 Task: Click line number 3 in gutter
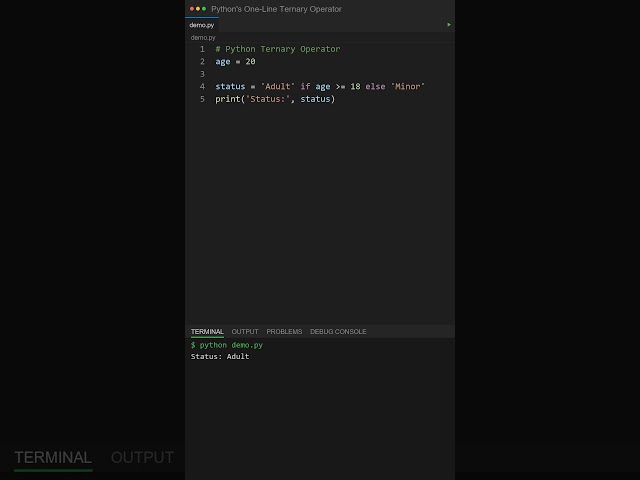point(202,74)
